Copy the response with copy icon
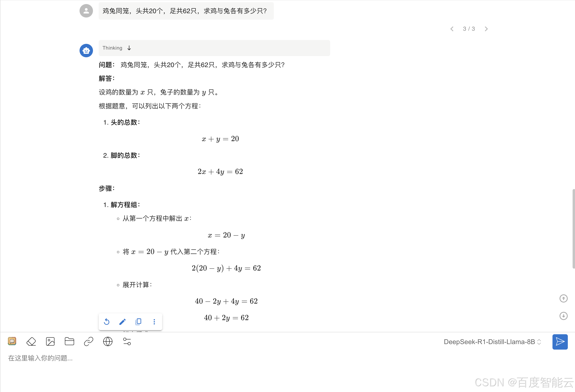Viewport: 575px width, 392px height. pyautogui.click(x=138, y=322)
